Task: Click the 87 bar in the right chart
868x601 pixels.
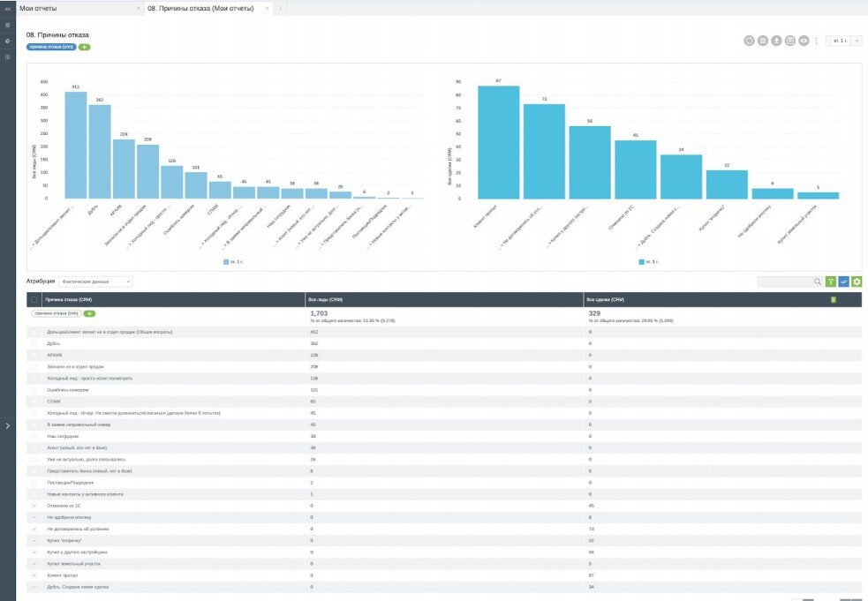Action: tap(499, 142)
